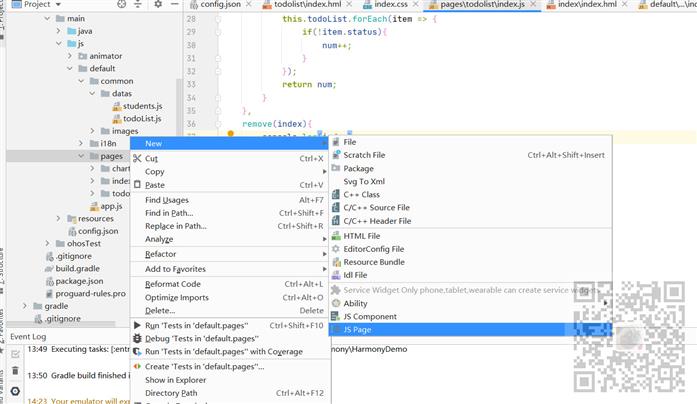The height and width of the screenshot is (404, 697).
Task: Create new Package
Action: [x=470, y=168]
